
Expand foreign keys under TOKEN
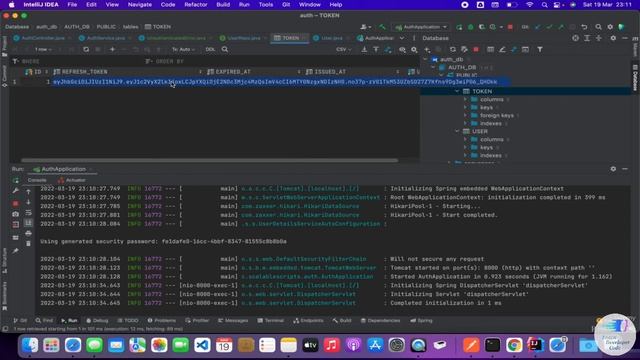pyautogui.click(x=465, y=116)
